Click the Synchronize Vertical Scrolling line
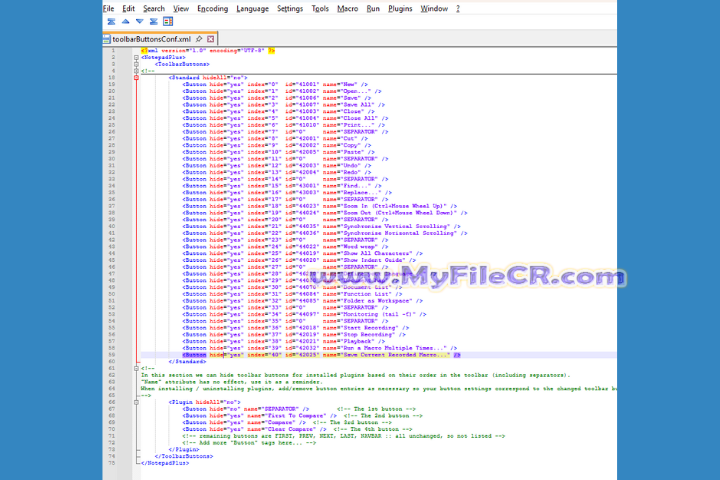This screenshot has height=480, width=720. (x=321, y=226)
